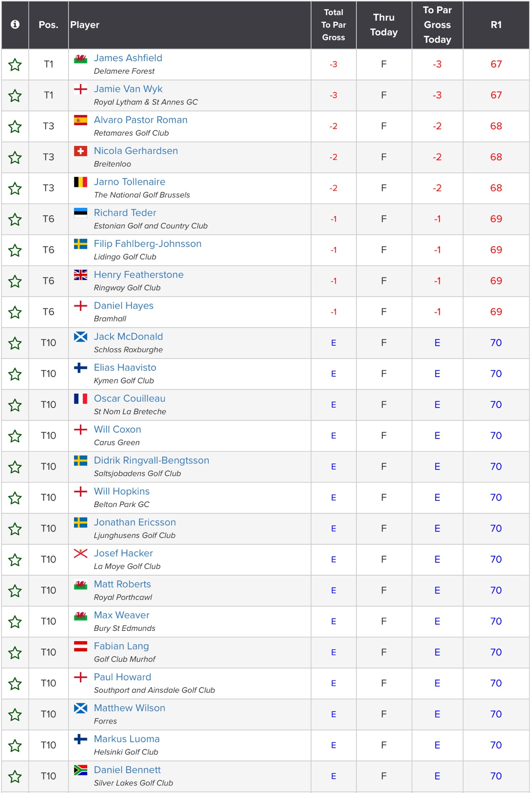
Task: Toggle the star next to Jamie Van Wyk
Action: tap(15, 96)
